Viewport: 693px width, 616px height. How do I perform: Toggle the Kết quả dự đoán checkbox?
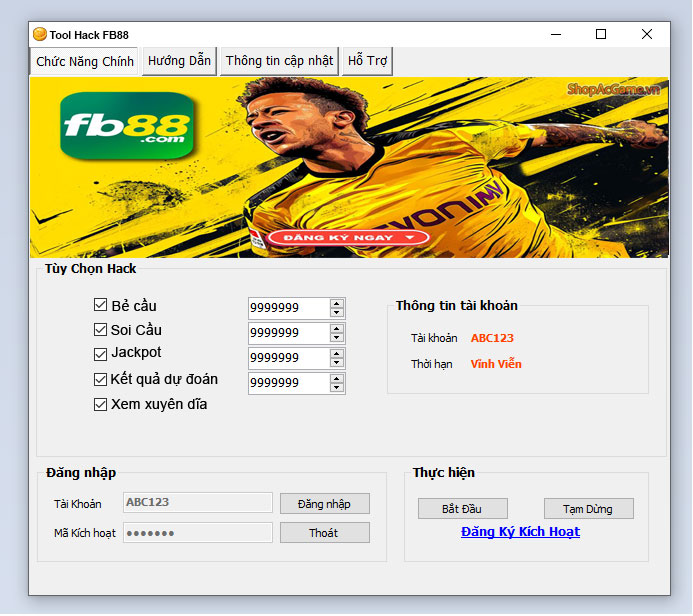(100, 380)
